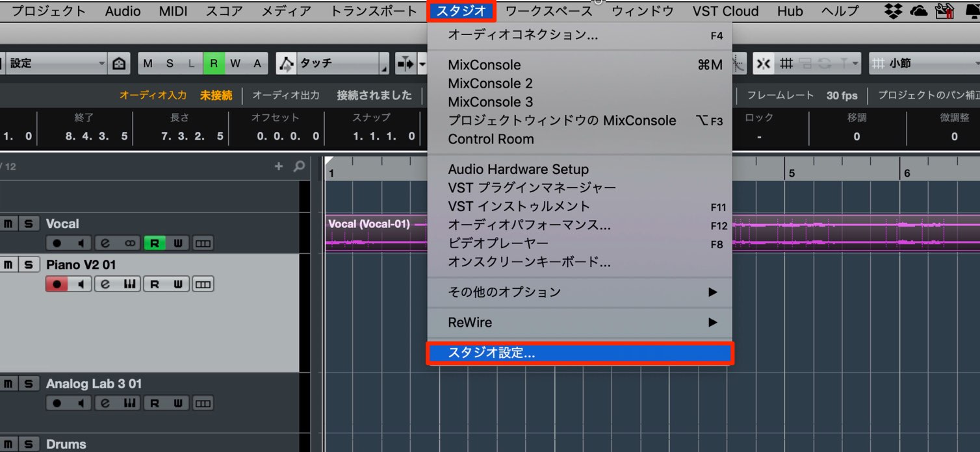Choose オーディオコネクション... menu entry
Screen dimensions: 980x452
point(580,35)
